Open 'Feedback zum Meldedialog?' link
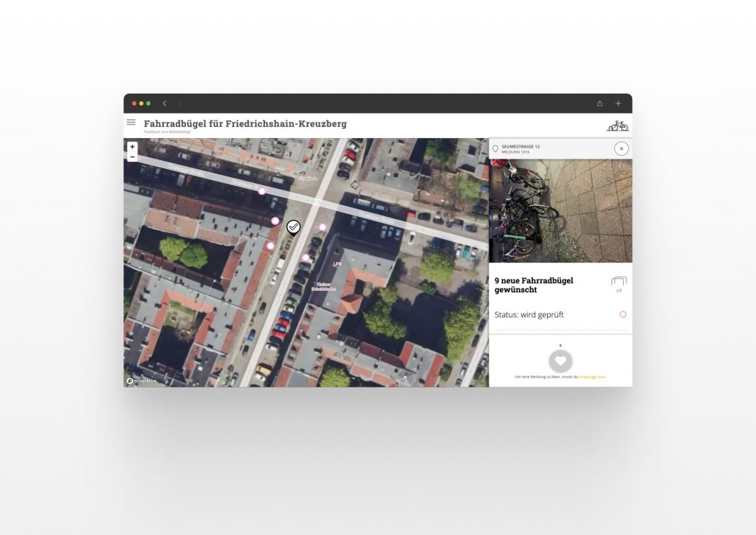The image size is (756, 535). [167, 131]
